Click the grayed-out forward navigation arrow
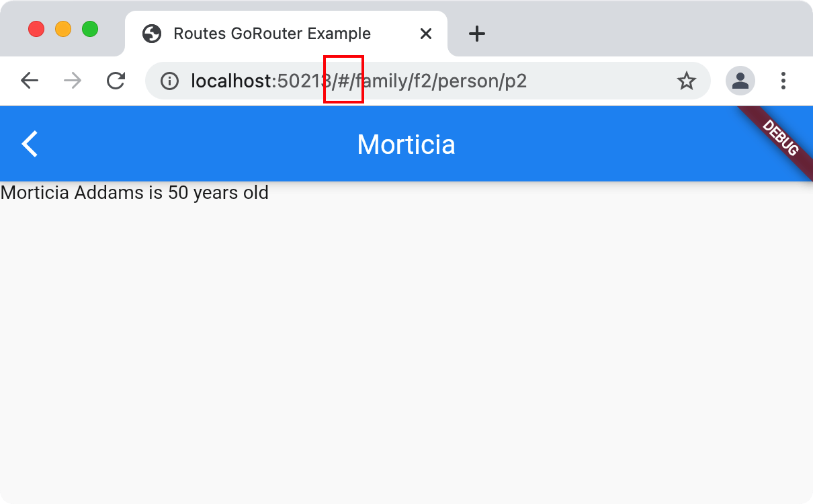Image resolution: width=813 pixels, height=504 pixels. click(72, 81)
